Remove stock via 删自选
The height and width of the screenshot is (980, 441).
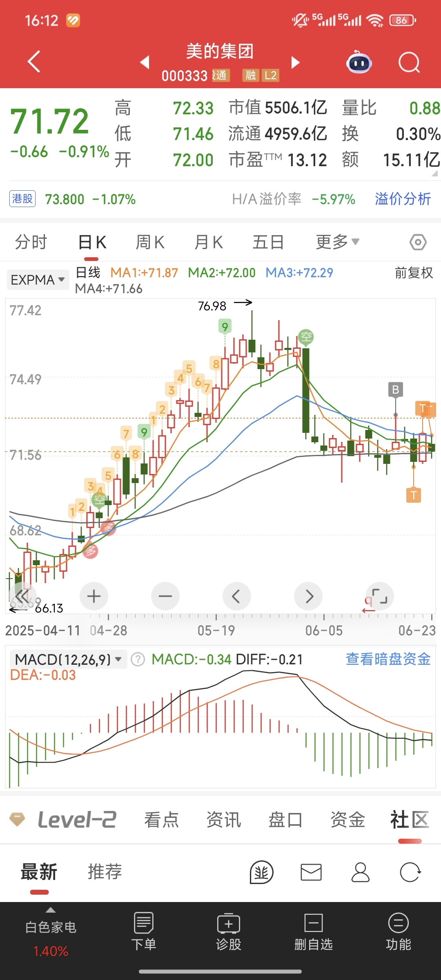click(x=314, y=931)
